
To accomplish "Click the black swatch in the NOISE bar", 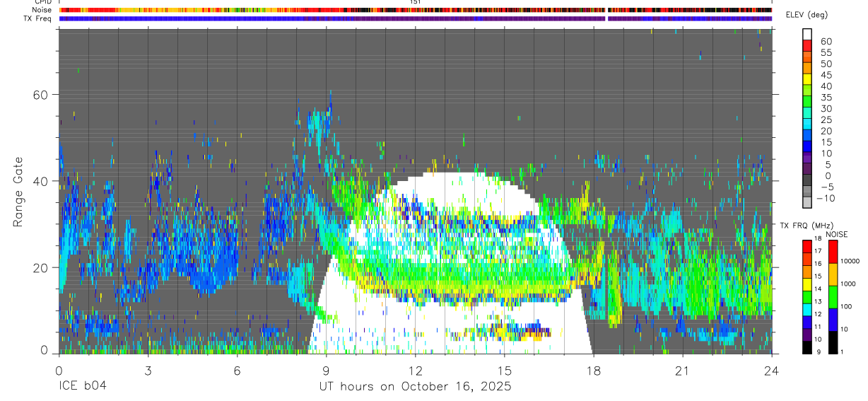I will pos(833,342).
